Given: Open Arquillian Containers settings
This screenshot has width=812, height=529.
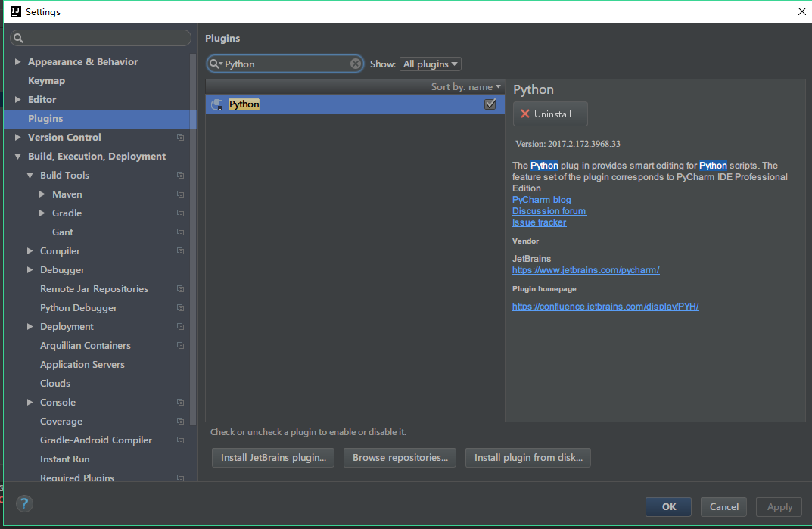Looking at the screenshot, I should [86, 346].
